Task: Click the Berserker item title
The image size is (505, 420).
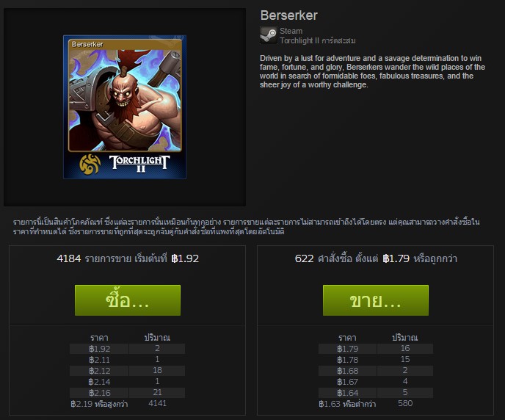Action: [x=289, y=15]
